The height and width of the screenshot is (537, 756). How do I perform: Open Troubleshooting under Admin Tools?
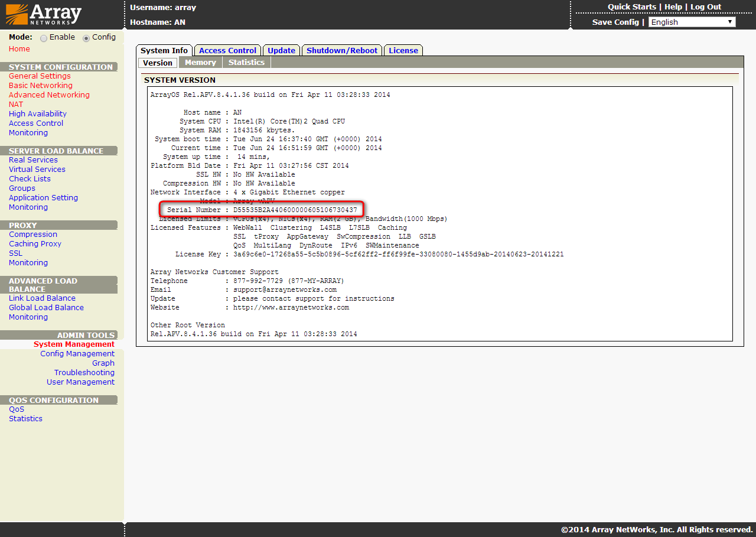click(x=84, y=373)
